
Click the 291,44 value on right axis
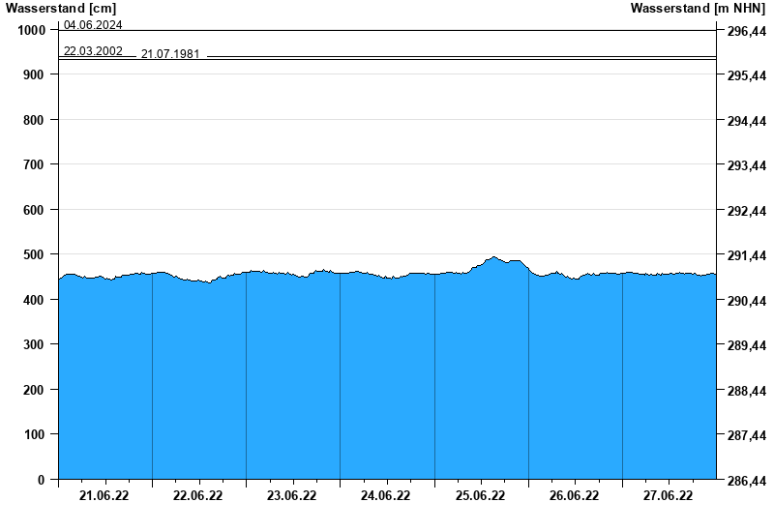[x=746, y=256]
